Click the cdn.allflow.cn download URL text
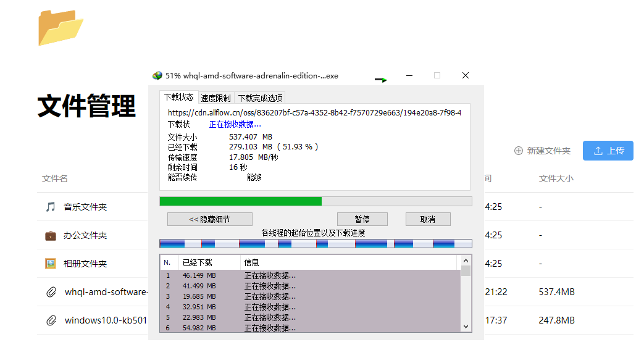The image size is (644, 355). (314, 112)
